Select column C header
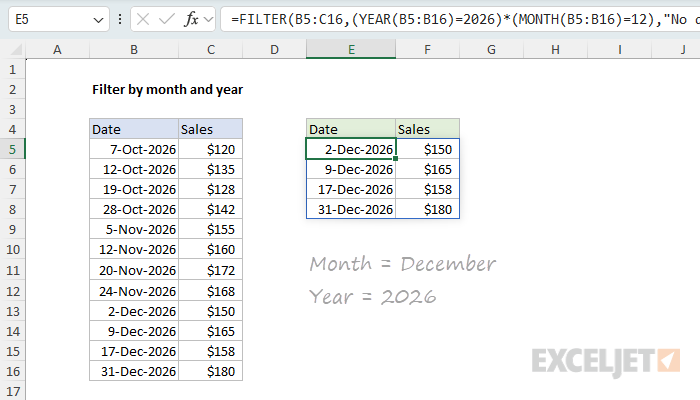Viewport: 700px width, 400px height. pyautogui.click(x=211, y=49)
